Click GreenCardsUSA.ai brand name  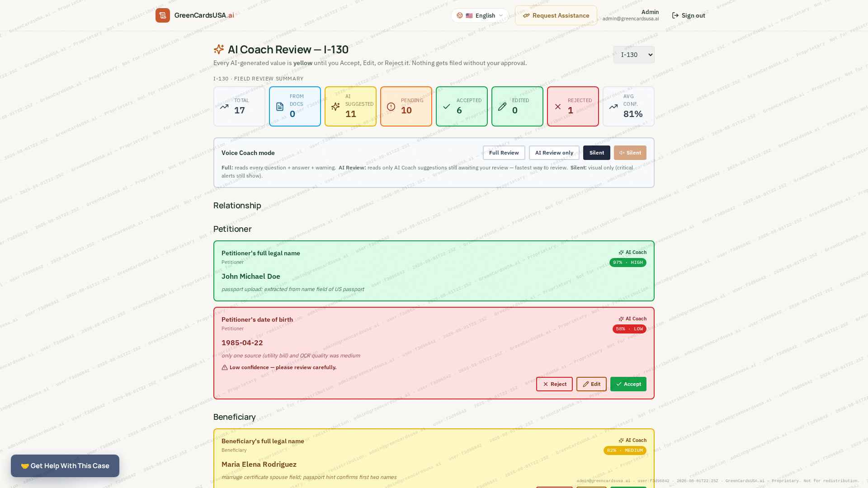point(204,15)
